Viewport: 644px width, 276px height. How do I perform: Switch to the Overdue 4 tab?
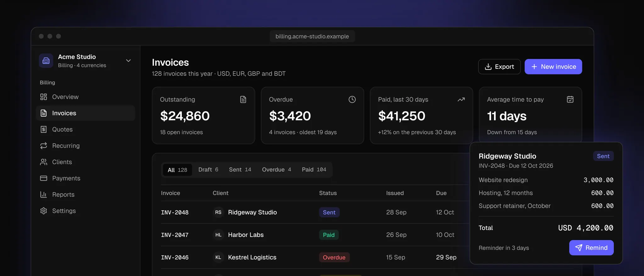[276, 170]
